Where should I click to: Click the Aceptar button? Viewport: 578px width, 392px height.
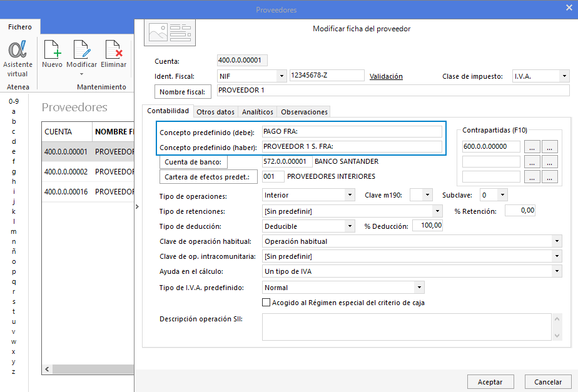(490, 381)
